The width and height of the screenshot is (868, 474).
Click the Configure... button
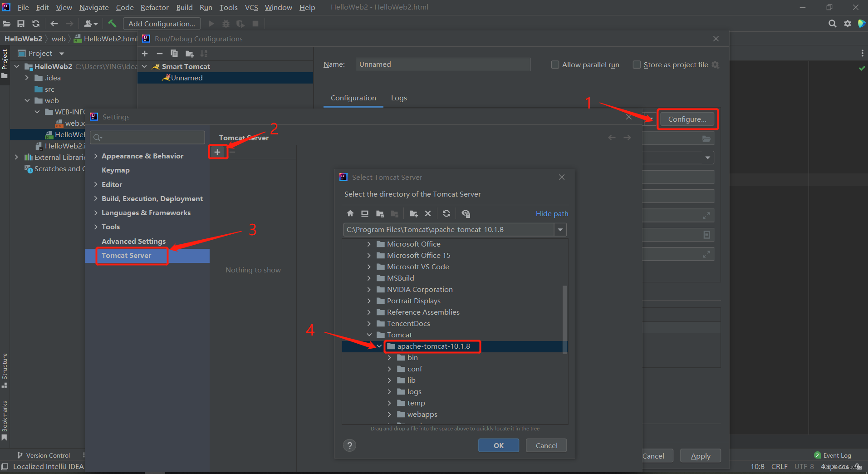(x=687, y=119)
